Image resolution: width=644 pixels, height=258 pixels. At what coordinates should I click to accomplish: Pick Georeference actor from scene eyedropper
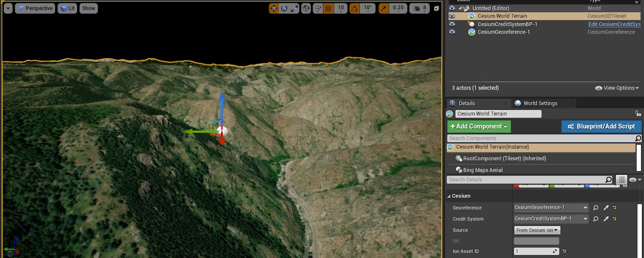point(605,207)
